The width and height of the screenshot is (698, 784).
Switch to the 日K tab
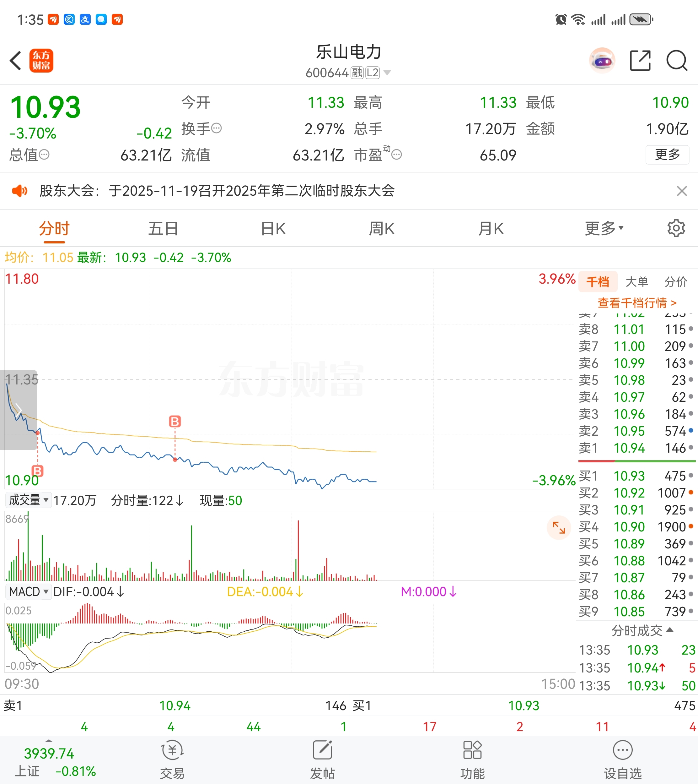click(x=273, y=228)
